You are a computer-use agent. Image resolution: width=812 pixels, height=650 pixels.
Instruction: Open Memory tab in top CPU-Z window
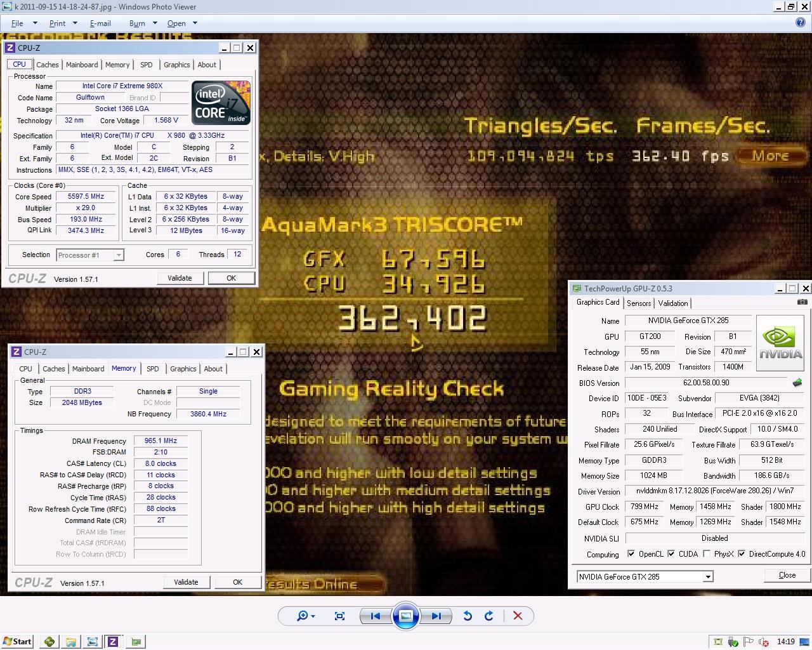117,65
